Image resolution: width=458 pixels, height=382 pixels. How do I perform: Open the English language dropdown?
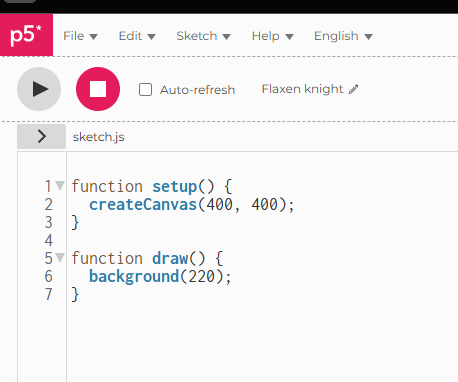(x=343, y=36)
